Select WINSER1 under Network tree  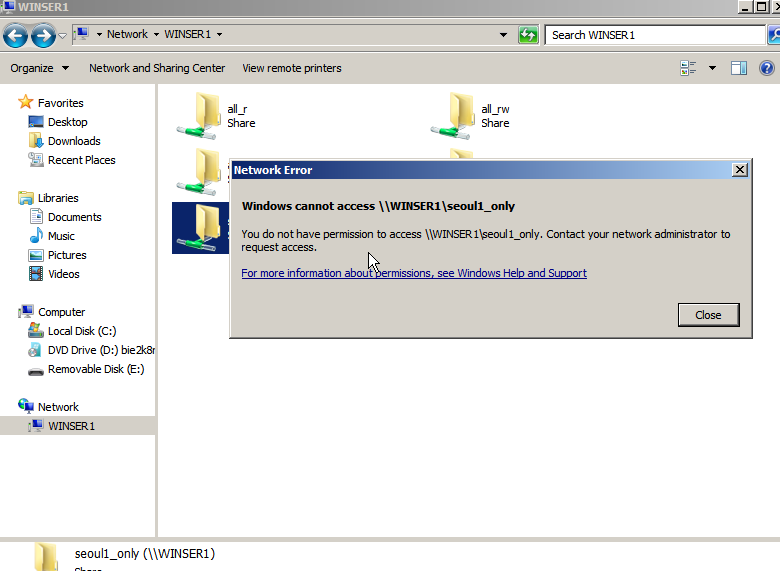[x=71, y=426]
